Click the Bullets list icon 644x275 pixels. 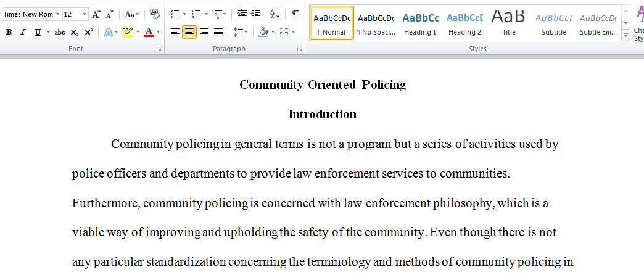(x=175, y=14)
